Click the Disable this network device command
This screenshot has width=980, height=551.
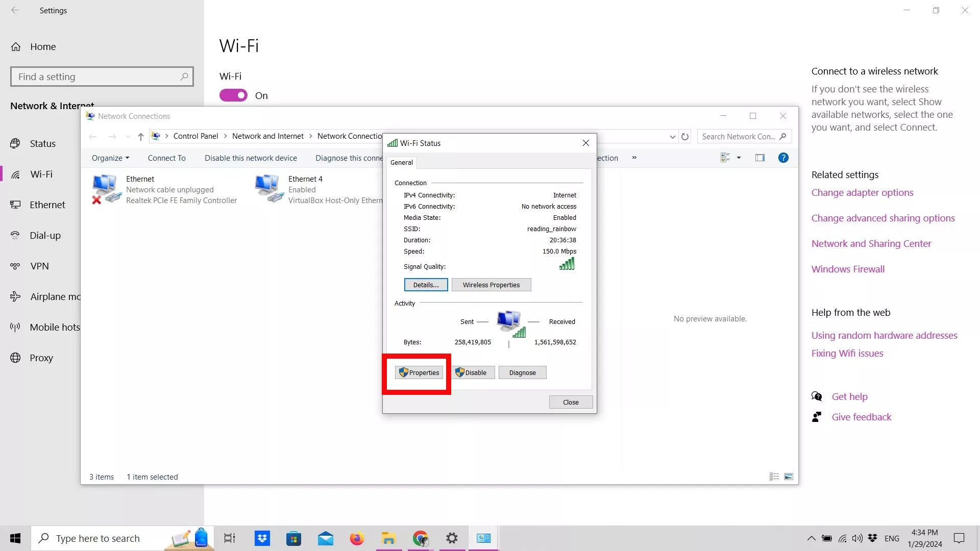click(x=251, y=158)
